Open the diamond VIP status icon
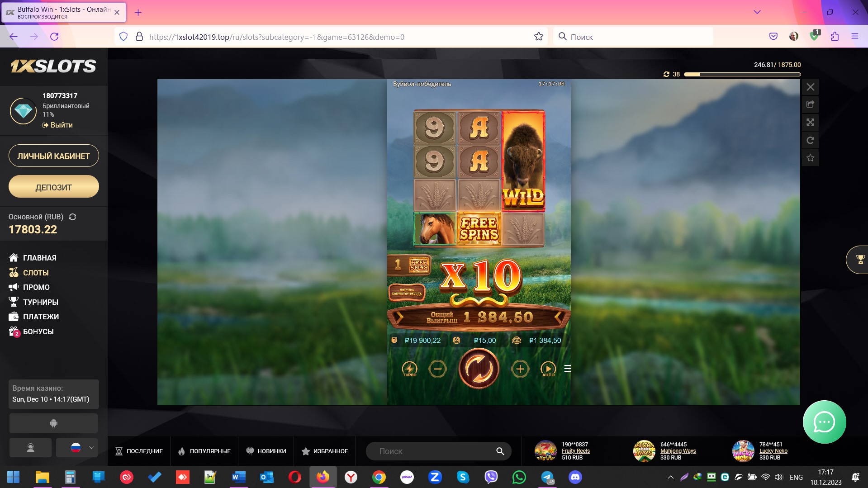The height and width of the screenshot is (488, 868). (24, 111)
